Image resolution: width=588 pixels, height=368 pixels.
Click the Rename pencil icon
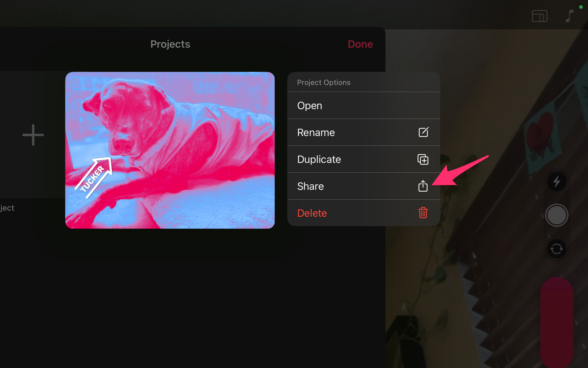423,132
